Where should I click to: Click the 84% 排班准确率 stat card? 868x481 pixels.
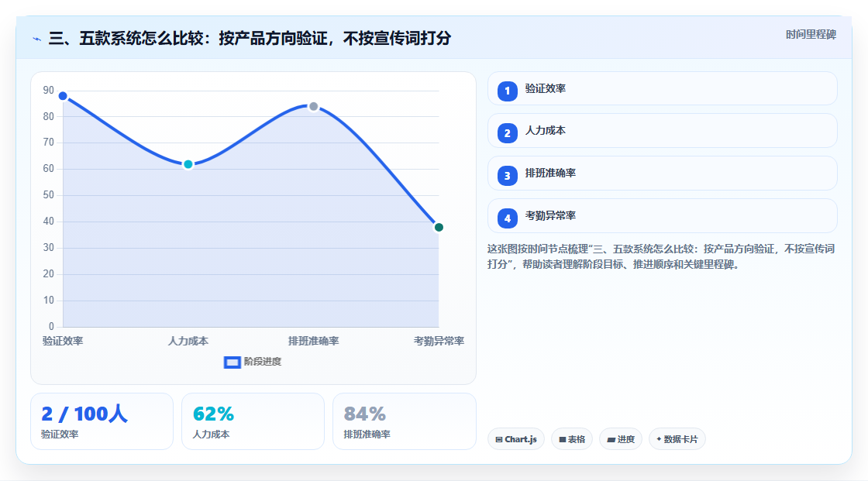coord(404,421)
